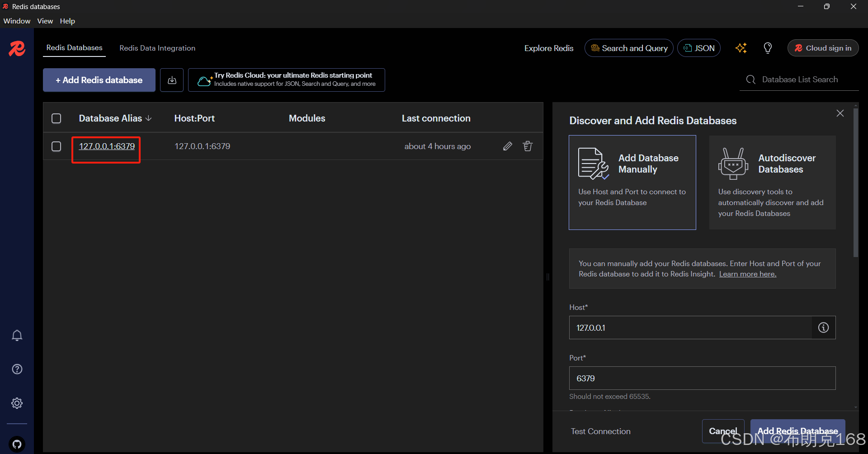This screenshot has height=454, width=868.
Task: Focus the Port input field
Action: click(702, 378)
